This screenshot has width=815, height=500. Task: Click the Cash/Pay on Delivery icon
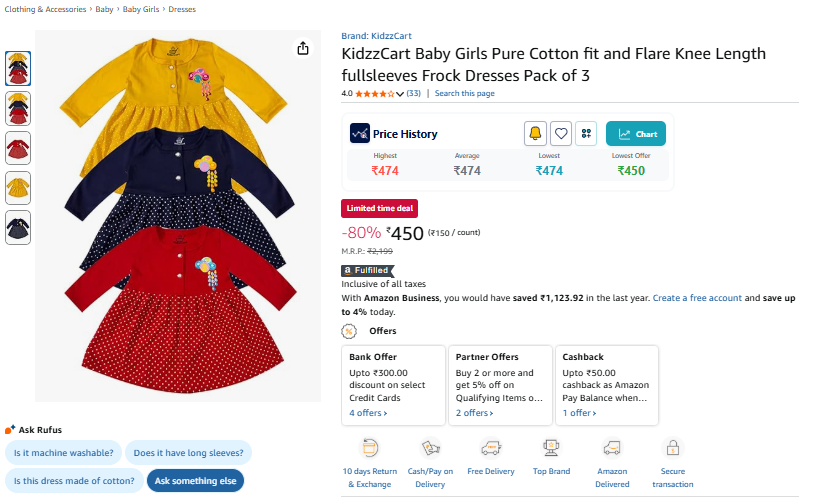pyautogui.click(x=430, y=448)
